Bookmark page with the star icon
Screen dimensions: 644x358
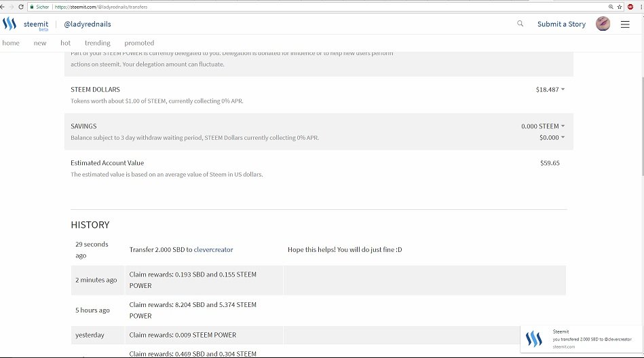click(x=620, y=7)
